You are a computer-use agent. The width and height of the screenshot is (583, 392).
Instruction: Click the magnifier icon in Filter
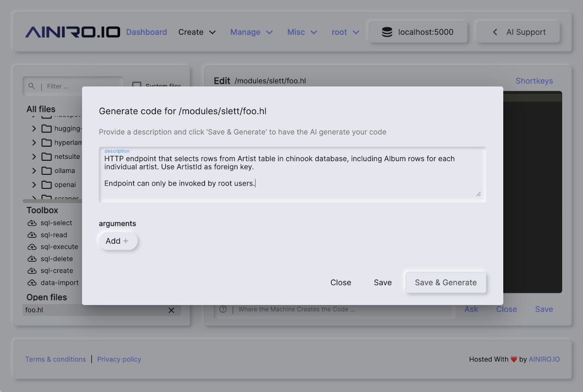tap(32, 86)
